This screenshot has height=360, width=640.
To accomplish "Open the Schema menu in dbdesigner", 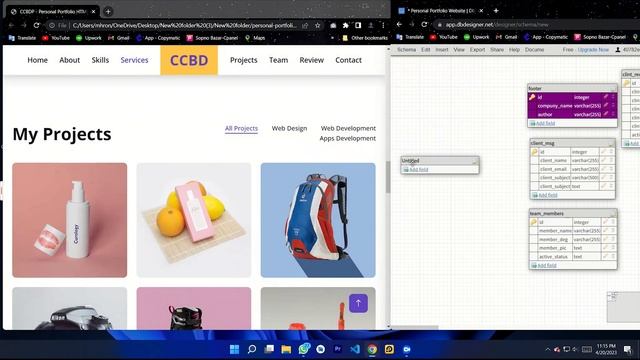I will [x=406, y=49].
